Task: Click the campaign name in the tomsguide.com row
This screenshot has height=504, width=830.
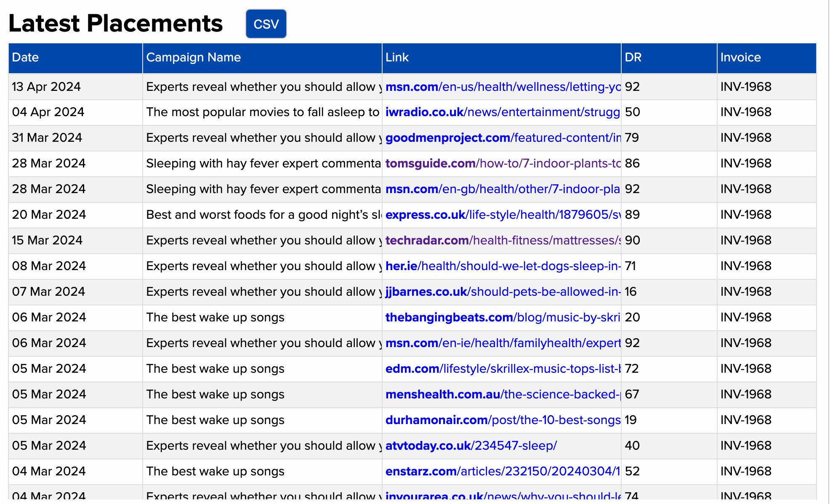Action: [263, 163]
